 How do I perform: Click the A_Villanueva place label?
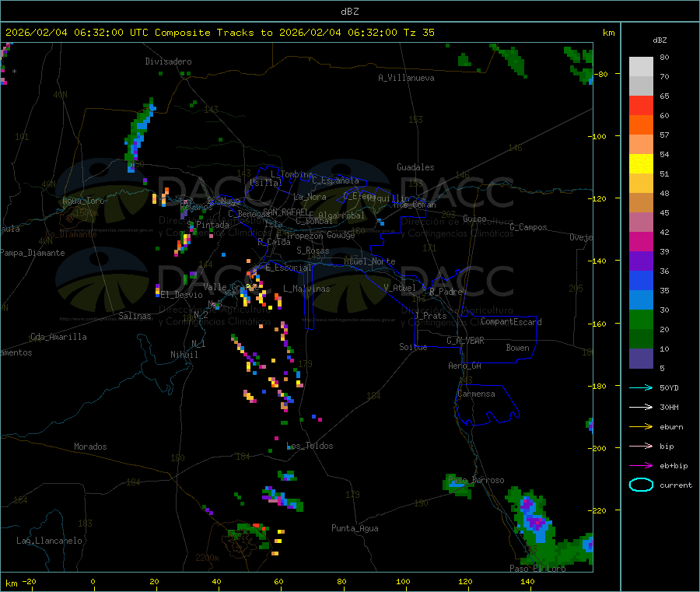tap(406, 78)
